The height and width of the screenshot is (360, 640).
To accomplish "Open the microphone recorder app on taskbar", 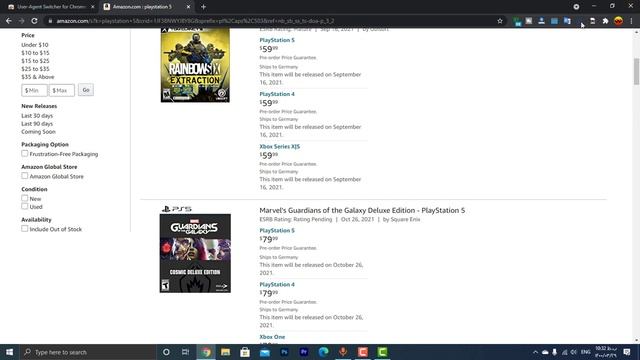I will [x=343, y=352].
